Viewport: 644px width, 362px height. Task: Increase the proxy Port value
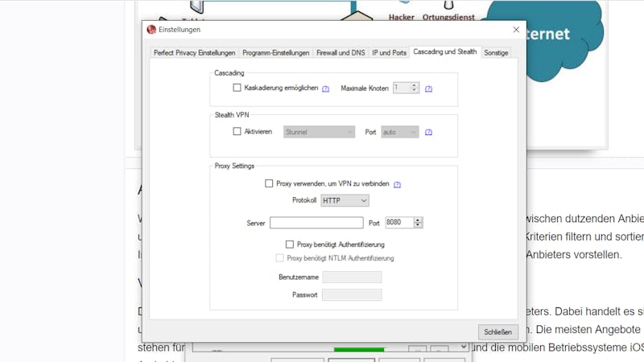tap(418, 220)
